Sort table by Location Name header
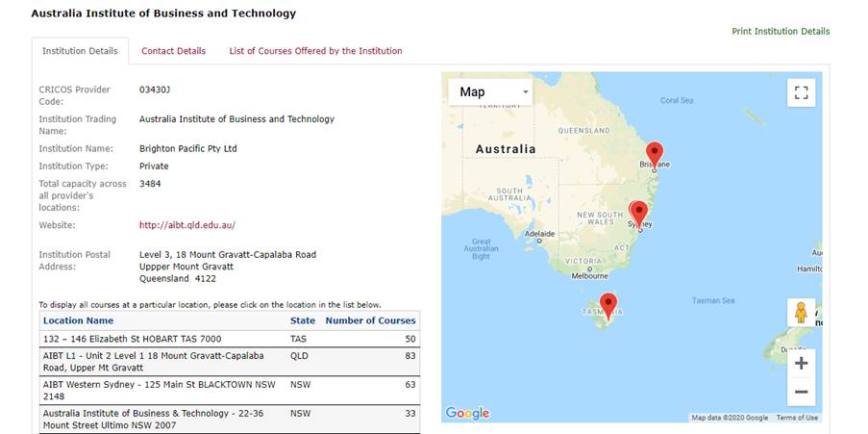Viewport: 868px width, 434px height. point(78,320)
